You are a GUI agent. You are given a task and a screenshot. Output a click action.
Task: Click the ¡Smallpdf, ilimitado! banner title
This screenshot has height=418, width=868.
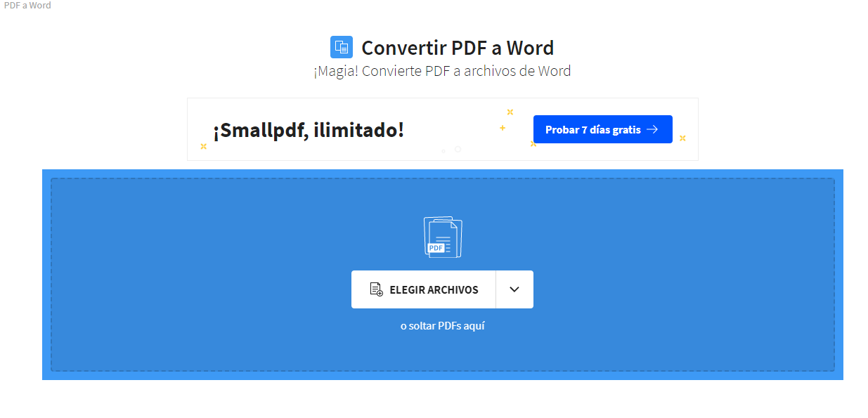[x=309, y=130]
